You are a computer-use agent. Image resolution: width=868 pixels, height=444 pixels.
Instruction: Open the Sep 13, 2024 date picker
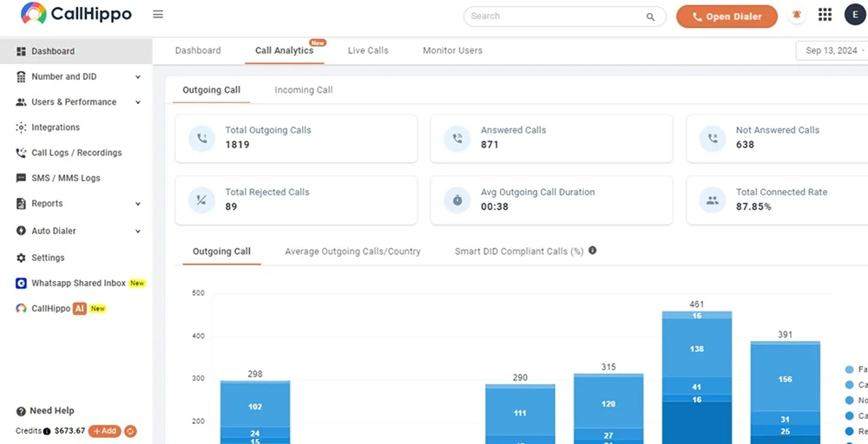pos(832,51)
